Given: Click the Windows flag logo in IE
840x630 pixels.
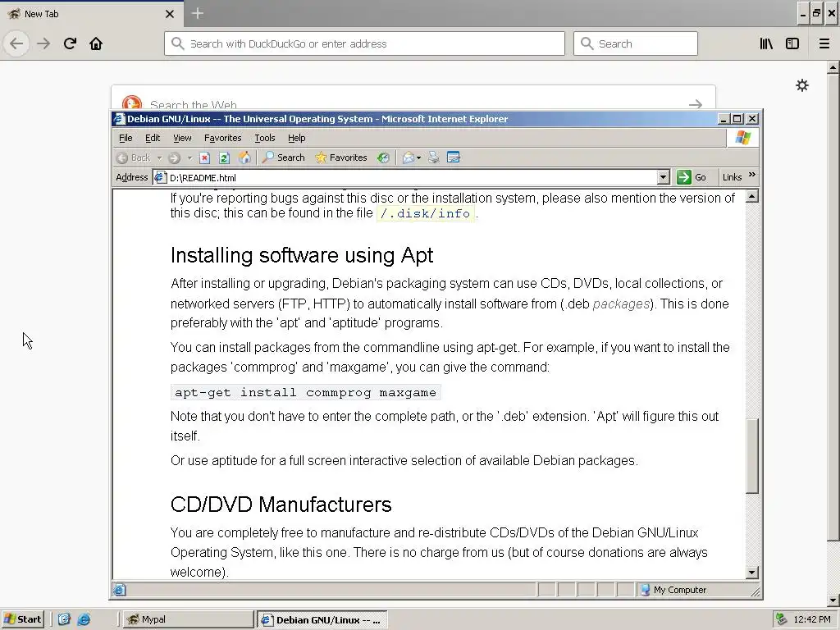Looking at the screenshot, I should [742, 138].
